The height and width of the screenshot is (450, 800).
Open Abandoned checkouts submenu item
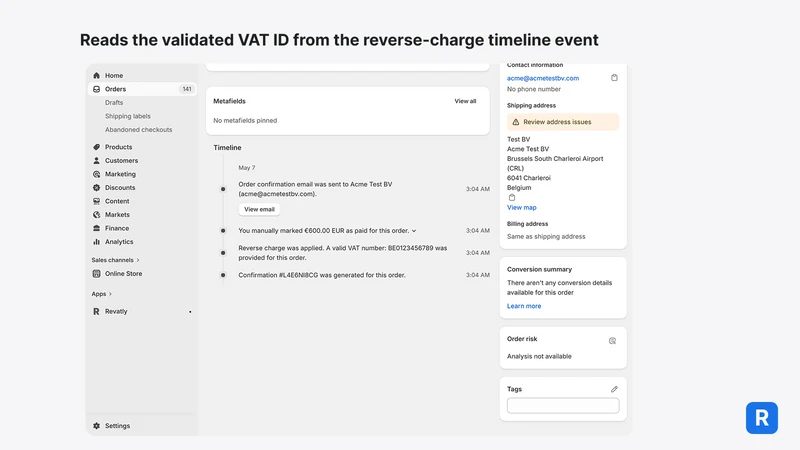(x=139, y=130)
